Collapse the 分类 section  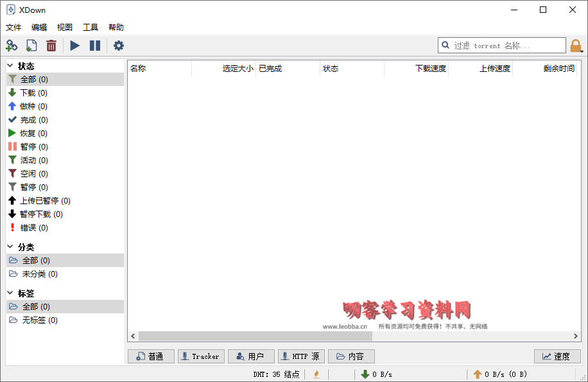pyautogui.click(x=10, y=247)
